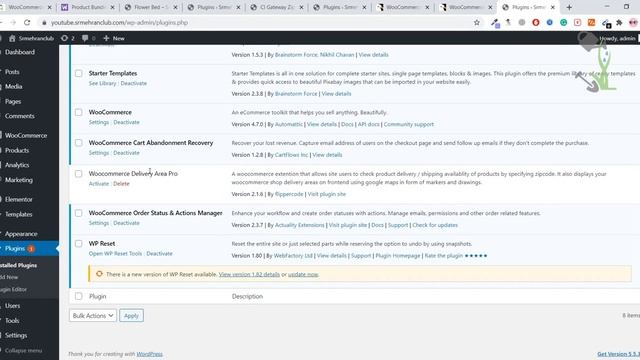This screenshot has width=640, height=360.
Task: Check the WP Reset plugin checkbox
Action: coord(78,244)
